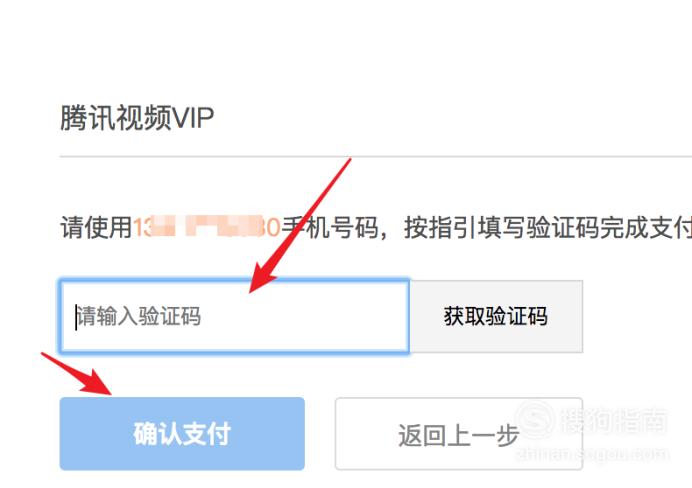Select the 返回上一步 button

(459, 434)
